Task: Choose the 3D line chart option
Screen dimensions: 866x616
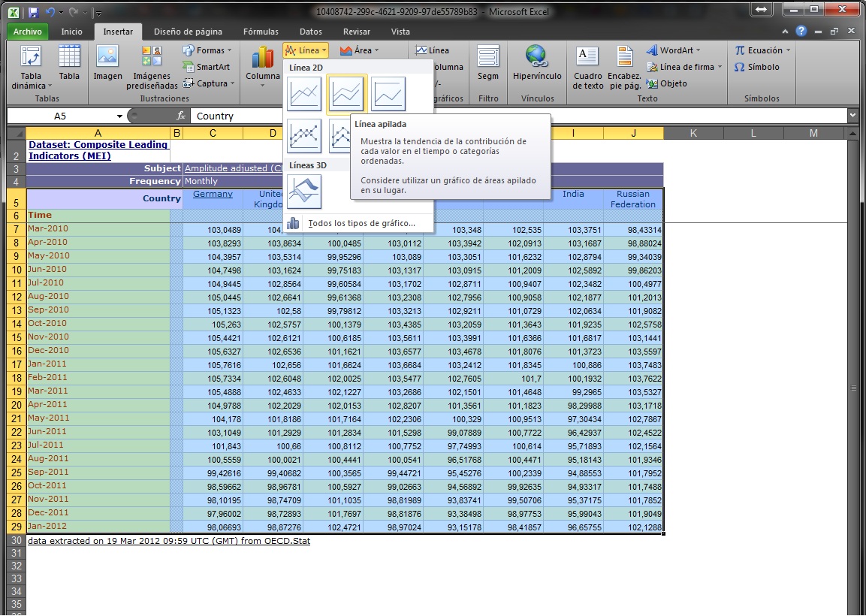Action: tap(304, 192)
